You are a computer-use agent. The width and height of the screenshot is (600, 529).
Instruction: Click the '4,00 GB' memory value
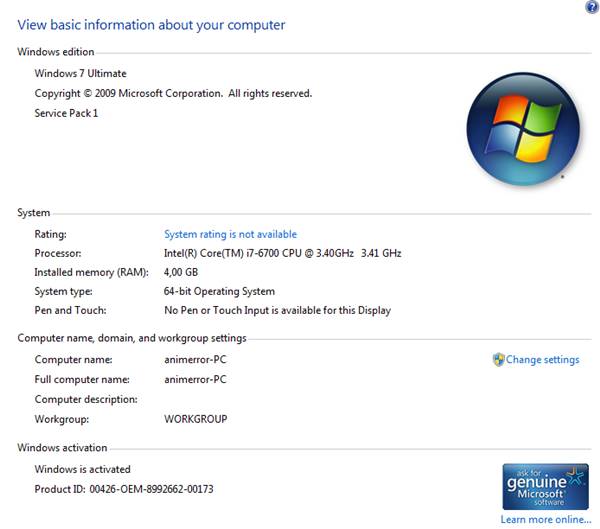(x=181, y=273)
